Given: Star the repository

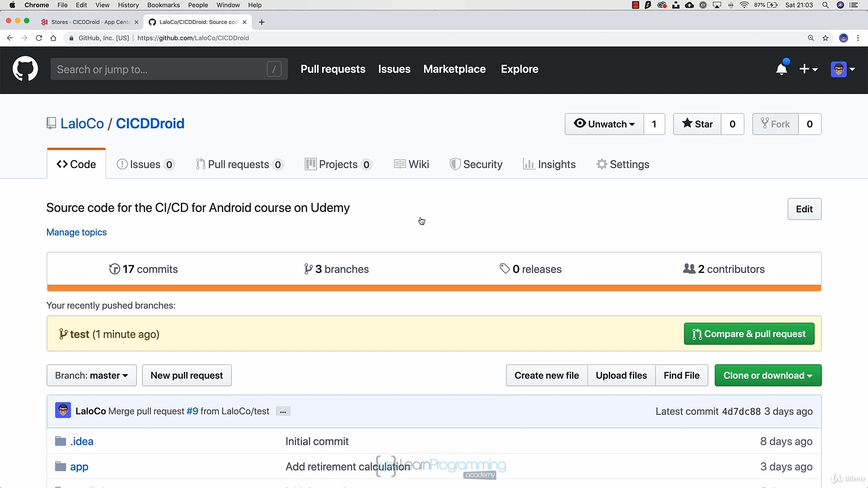Looking at the screenshot, I should point(697,124).
